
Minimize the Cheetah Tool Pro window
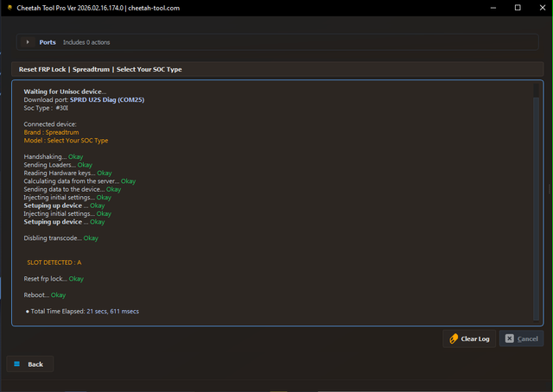(493, 8)
